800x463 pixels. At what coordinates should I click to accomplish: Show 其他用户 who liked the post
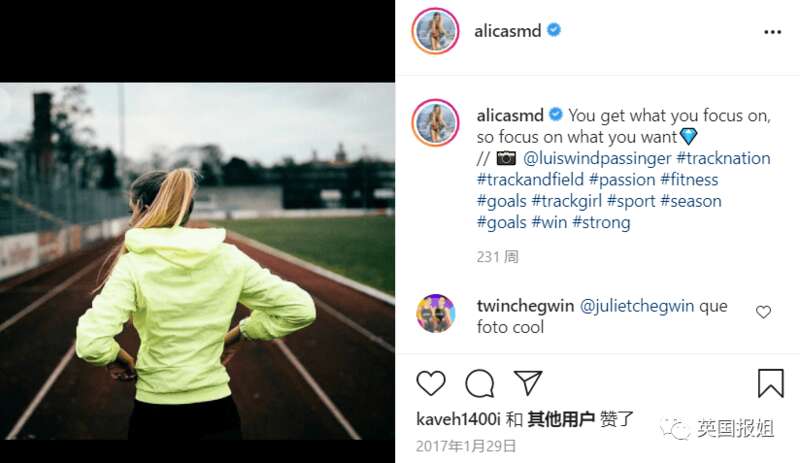click(x=561, y=419)
